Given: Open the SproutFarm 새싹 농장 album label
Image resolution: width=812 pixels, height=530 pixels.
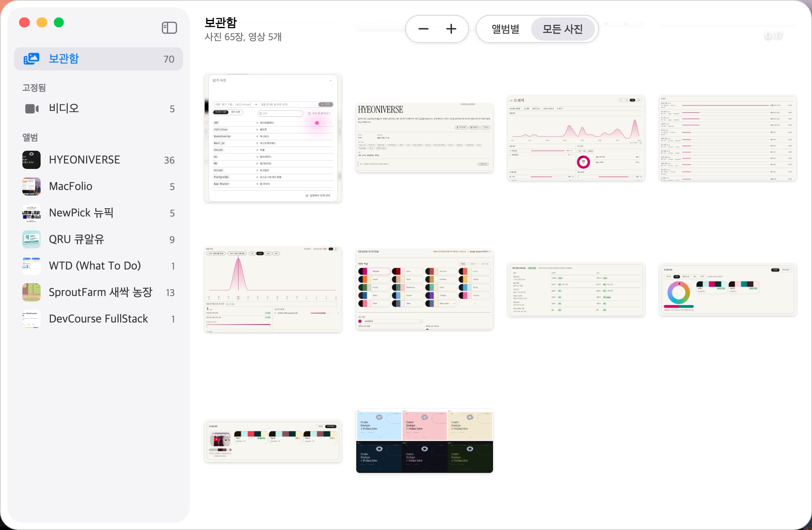Looking at the screenshot, I should click(x=101, y=292).
